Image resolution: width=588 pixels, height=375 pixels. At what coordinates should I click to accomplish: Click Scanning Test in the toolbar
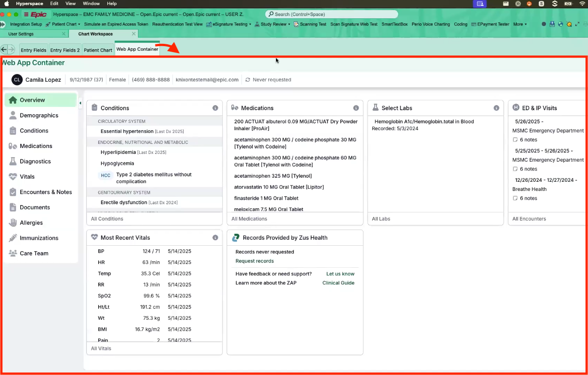pyautogui.click(x=310, y=24)
